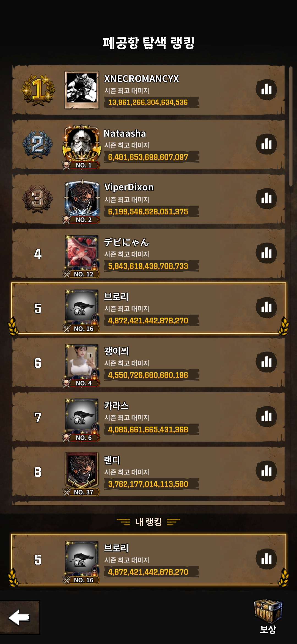The height and width of the screenshot is (644, 297).
Task: Go back with the arrow button
Action: 19,618
